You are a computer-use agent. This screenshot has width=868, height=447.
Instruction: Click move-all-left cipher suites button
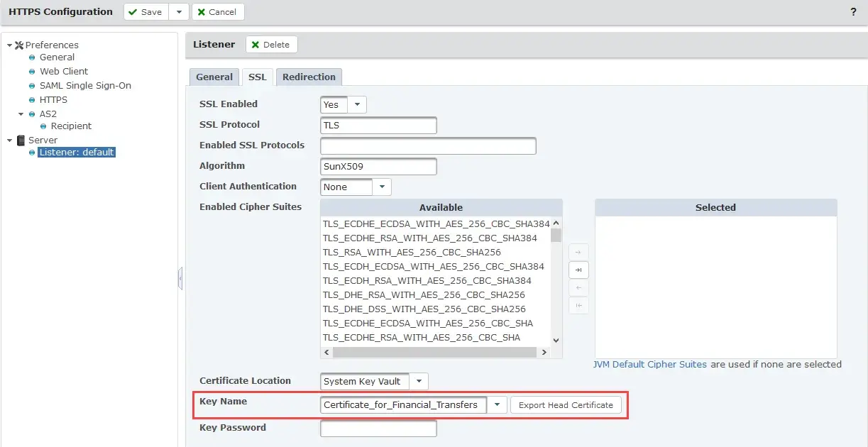[578, 305]
